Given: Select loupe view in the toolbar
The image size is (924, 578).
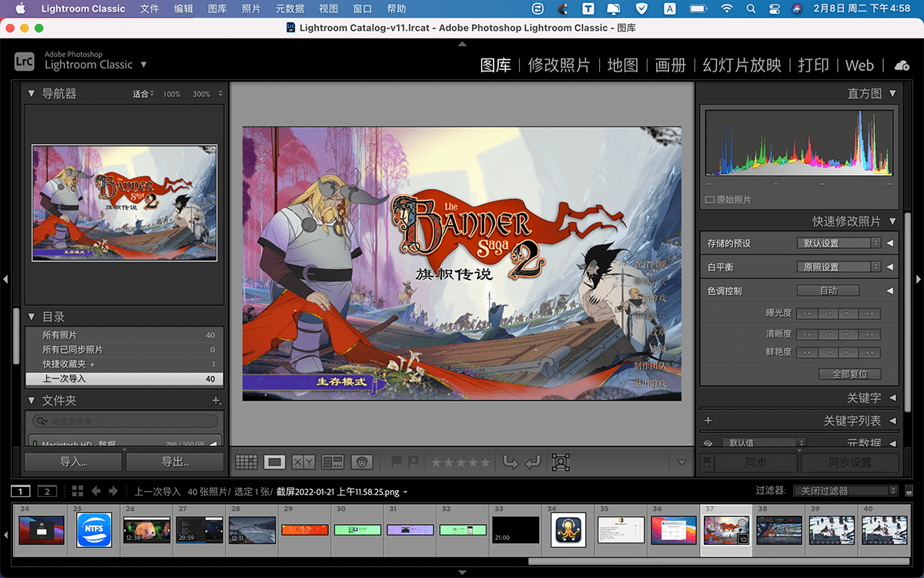Looking at the screenshot, I should (274, 462).
